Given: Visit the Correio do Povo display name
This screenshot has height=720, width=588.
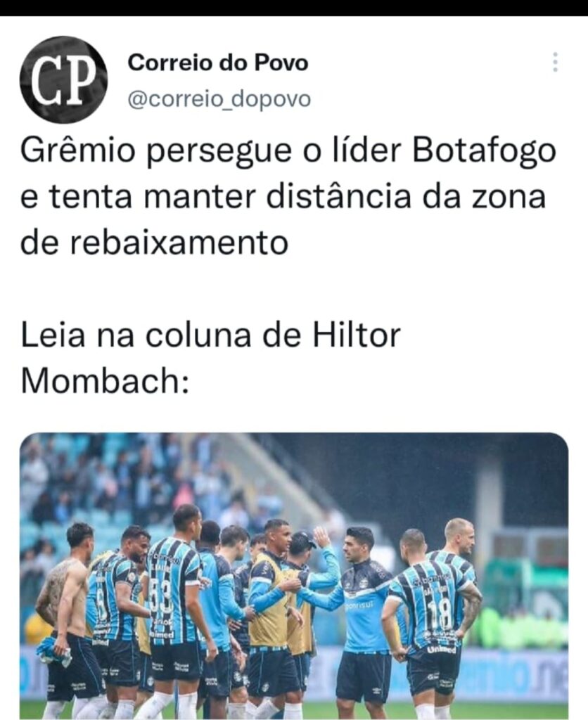Looking at the screenshot, I should point(218,63).
